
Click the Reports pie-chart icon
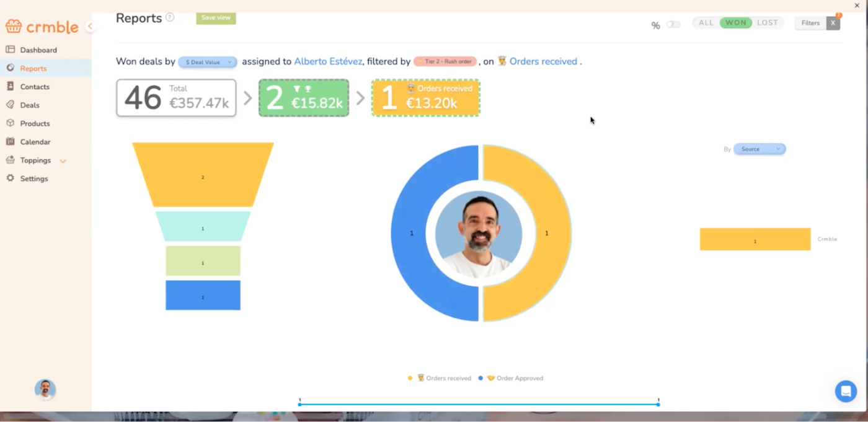tap(10, 68)
